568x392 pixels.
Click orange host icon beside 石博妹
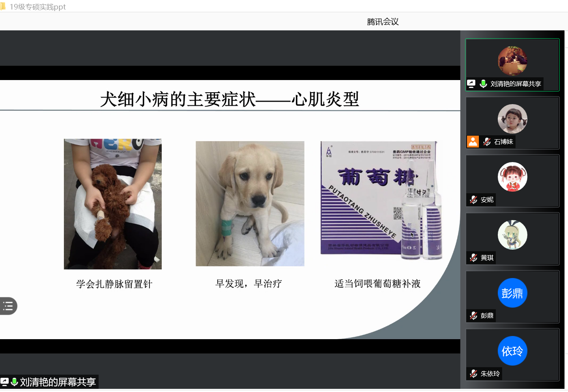(x=473, y=142)
